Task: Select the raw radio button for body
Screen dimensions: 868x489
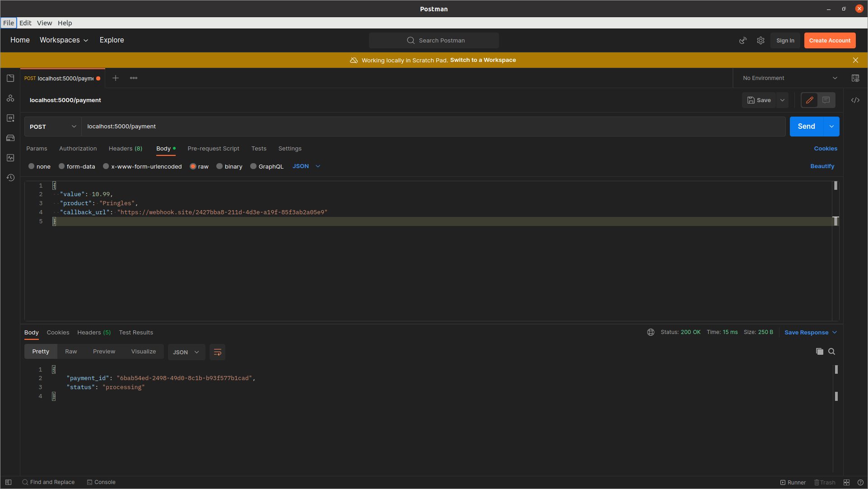Action: tap(192, 166)
